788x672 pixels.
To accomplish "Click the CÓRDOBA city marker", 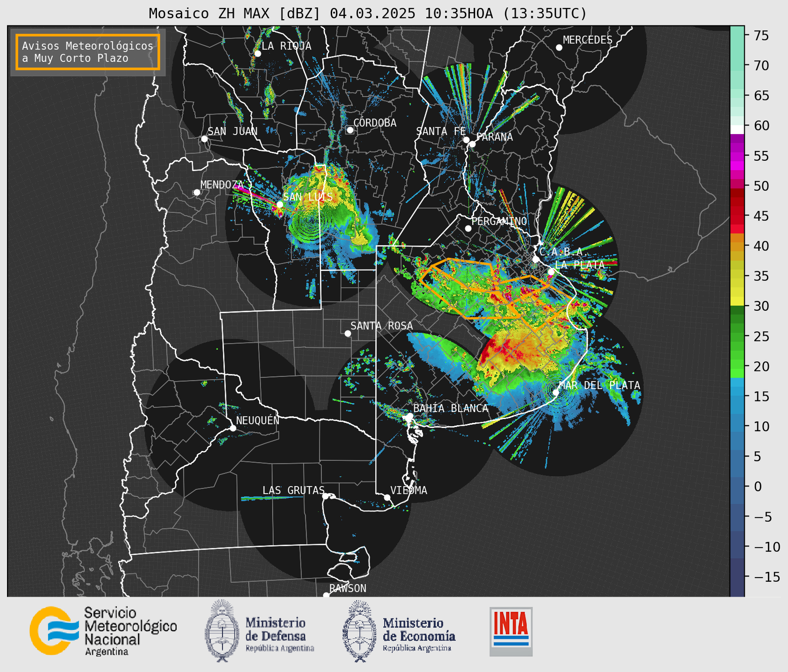I will [x=350, y=130].
